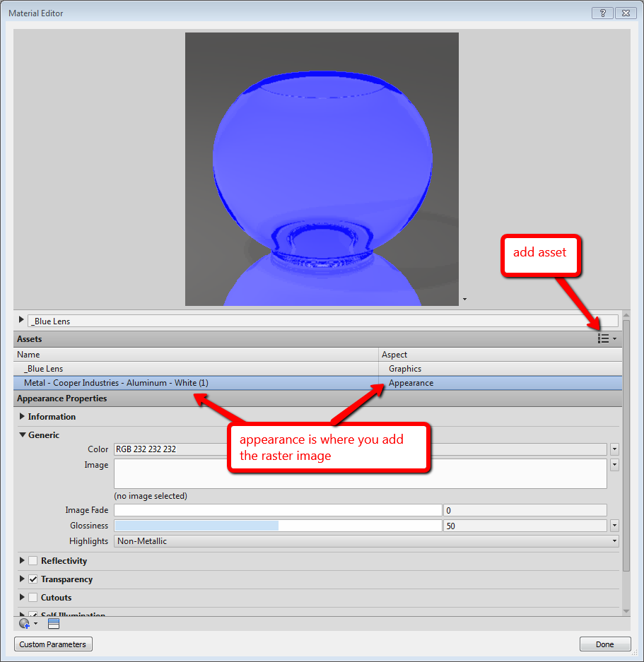Image resolution: width=644 pixels, height=662 pixels.
Task: Enable the Cutouts checkbox
Action: coord(33,598)
